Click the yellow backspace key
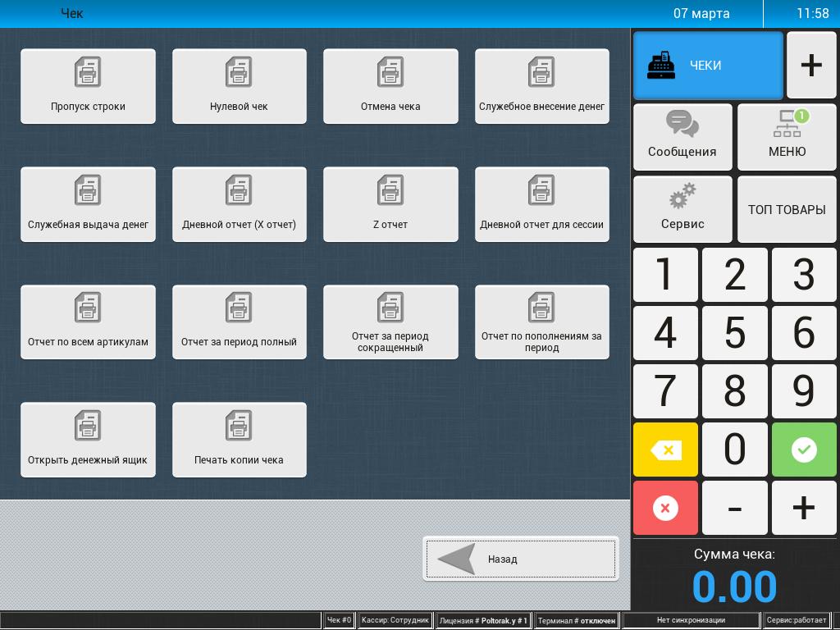The height and width of the screenshot is (630, 840). [x=665, y=450]
